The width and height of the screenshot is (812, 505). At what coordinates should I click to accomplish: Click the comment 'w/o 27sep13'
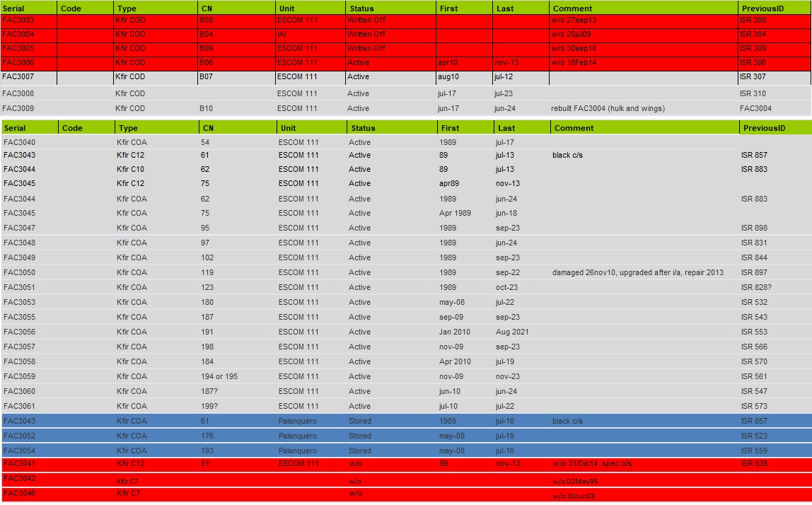pyautogui.click(x=574, y=21)
